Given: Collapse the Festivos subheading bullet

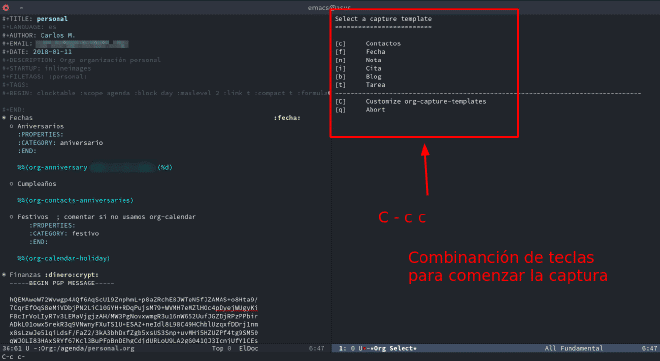Looking at the screenshot, I should (12, 217).
